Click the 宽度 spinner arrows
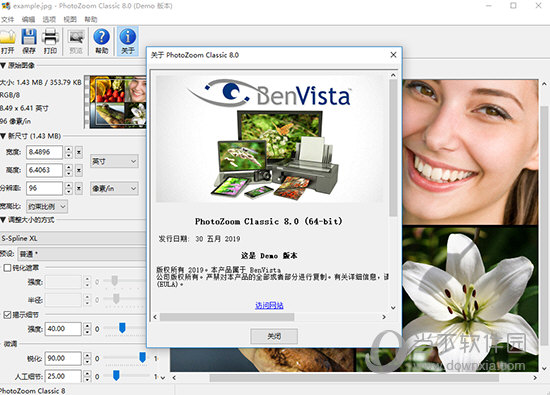Screen dimensions: 550x395 (x=69, y=152)
